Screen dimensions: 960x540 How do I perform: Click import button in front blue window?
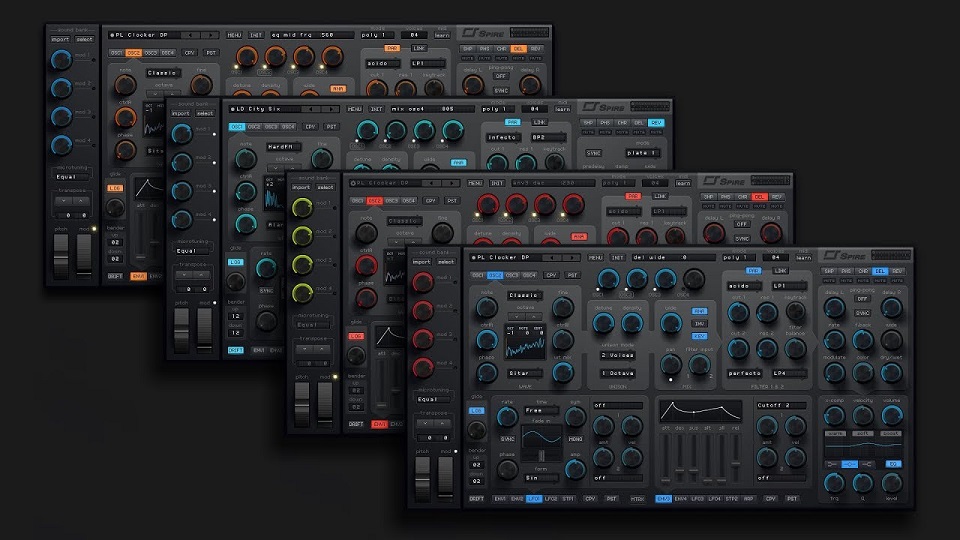pos(421,261)
